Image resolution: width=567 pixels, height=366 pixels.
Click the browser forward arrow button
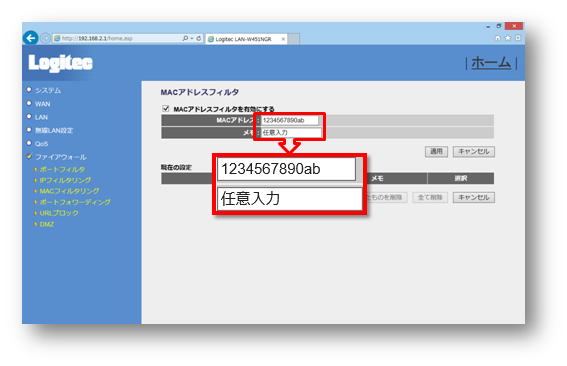tap(46, 38)
